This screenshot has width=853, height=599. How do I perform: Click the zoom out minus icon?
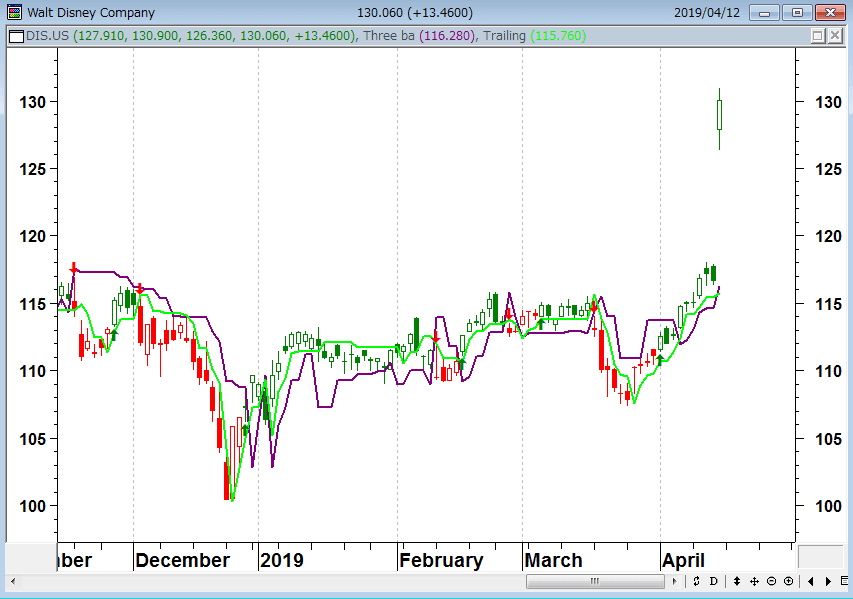point(771,582)
